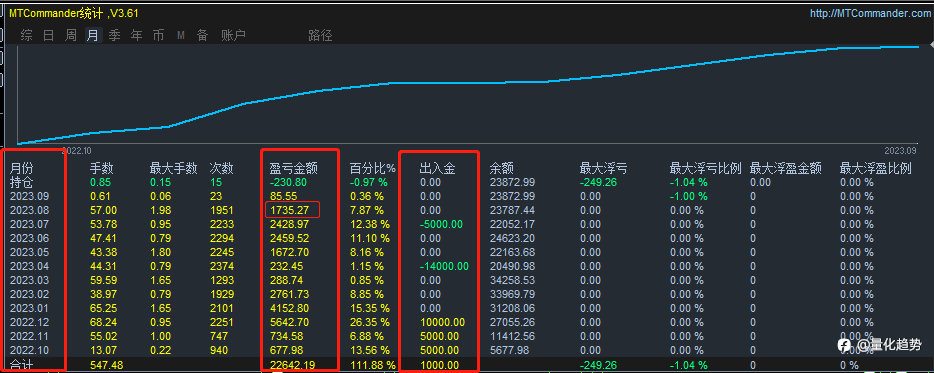Open the 账户 account tab
Image resolution: width=934 pixels, height=373 pixels.
point(233,35)
